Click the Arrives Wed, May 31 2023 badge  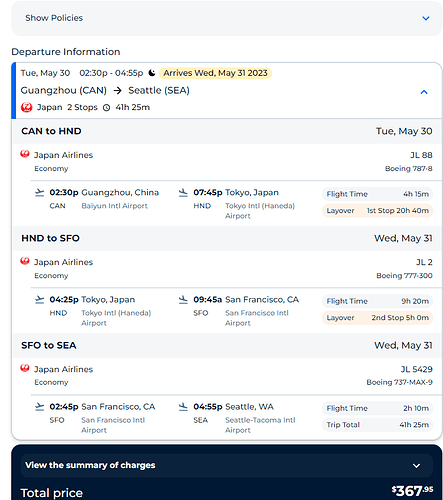[215, 73]
